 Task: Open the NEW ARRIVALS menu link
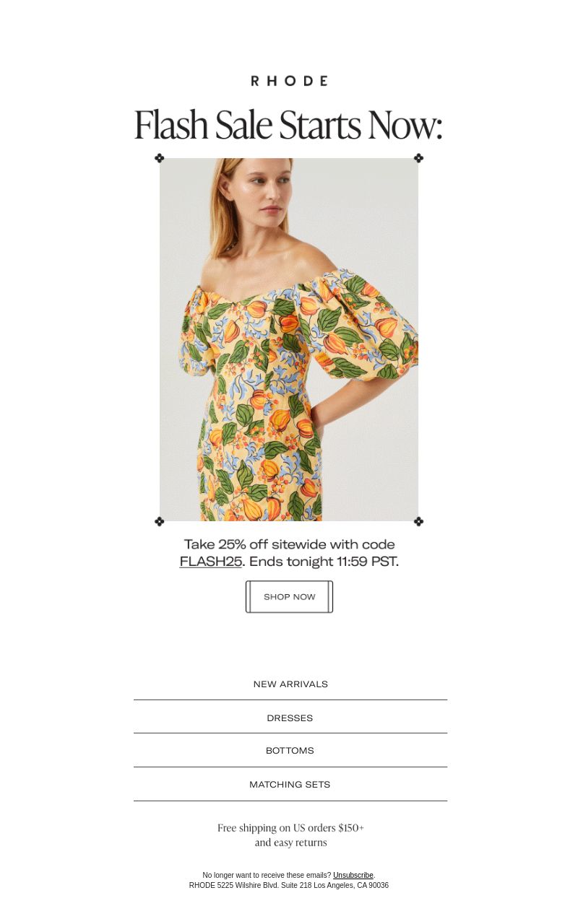point(290,684)
